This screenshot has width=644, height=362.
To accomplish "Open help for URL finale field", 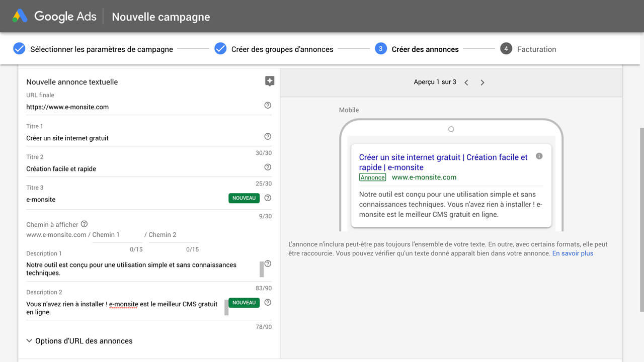I will pyautogui.click(x=268, y=105).
